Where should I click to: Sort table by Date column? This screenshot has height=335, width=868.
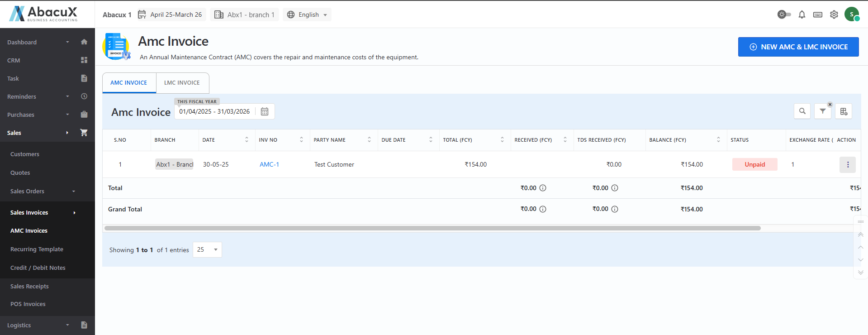247,140
